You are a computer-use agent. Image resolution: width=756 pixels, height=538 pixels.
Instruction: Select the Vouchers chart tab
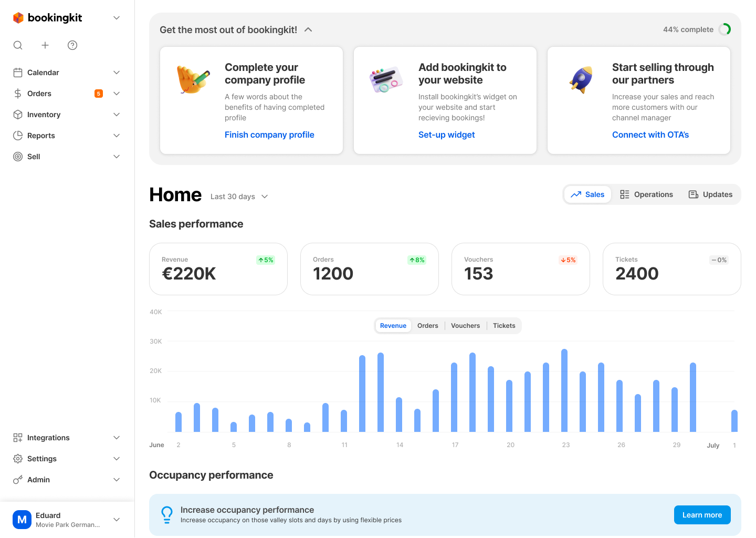pos(466,326)
